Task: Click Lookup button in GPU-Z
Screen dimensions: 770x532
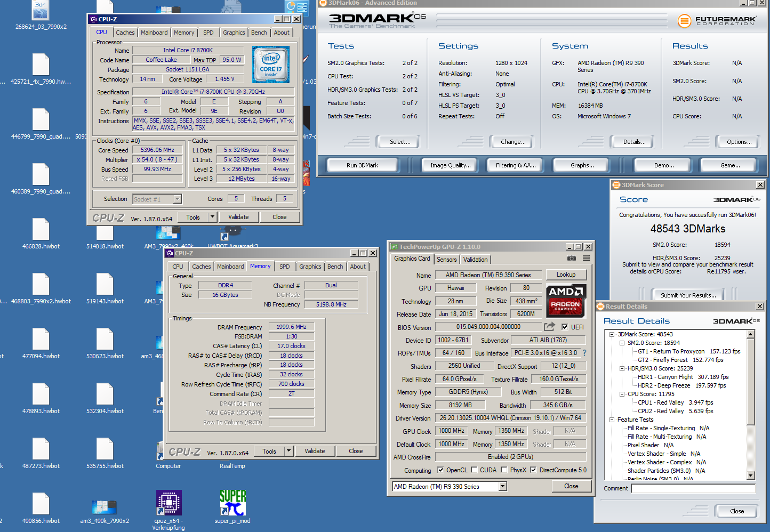Action: 566,275
